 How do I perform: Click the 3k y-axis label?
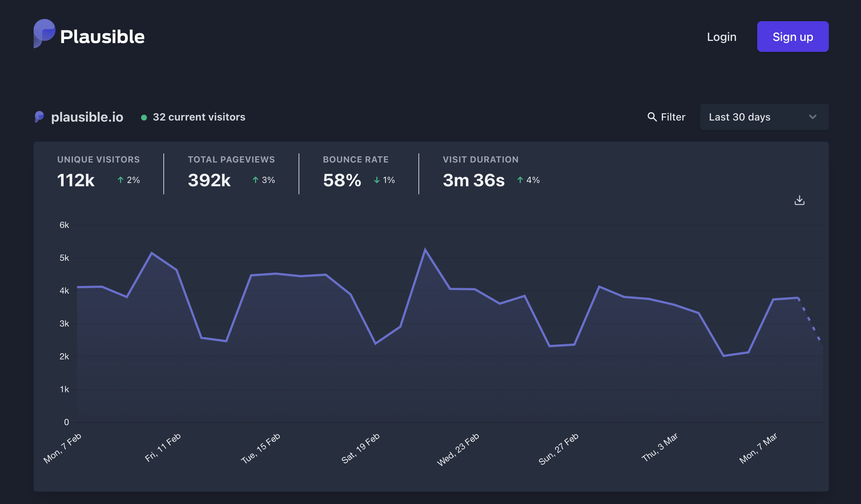64,324
